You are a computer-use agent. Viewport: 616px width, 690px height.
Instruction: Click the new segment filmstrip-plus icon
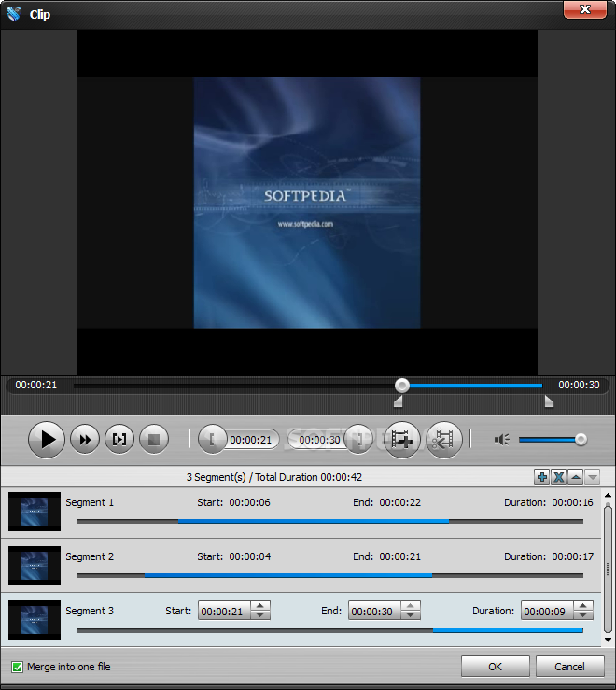coord(401,439)
